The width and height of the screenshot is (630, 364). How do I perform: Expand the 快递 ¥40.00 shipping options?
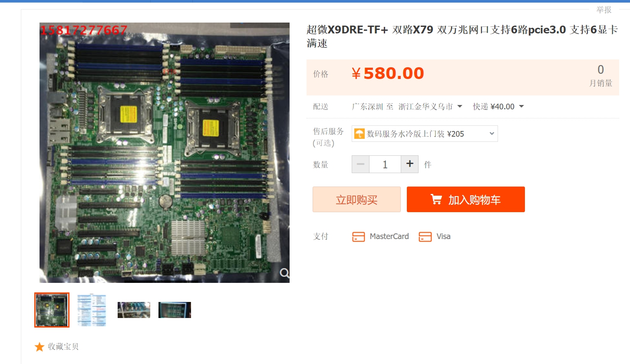coord(498,107)
